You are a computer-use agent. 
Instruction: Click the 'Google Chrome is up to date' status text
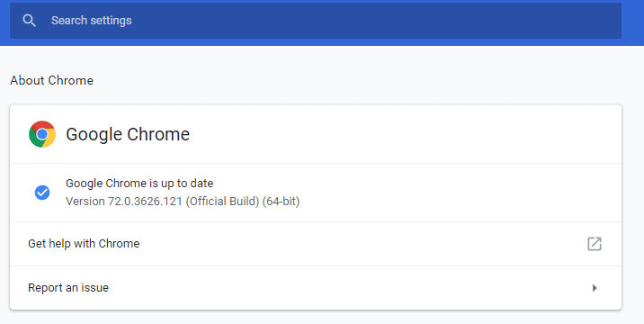139,184
